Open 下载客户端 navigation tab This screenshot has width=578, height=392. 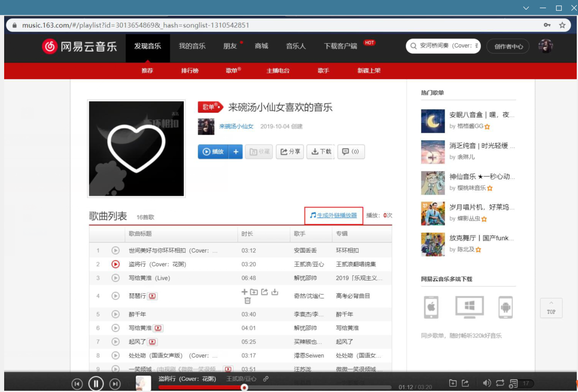coord(340,46)
